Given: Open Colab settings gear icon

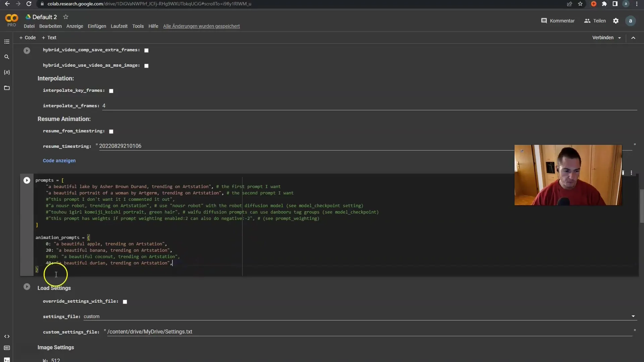Looking at the screenshot, I should point(616,21).
